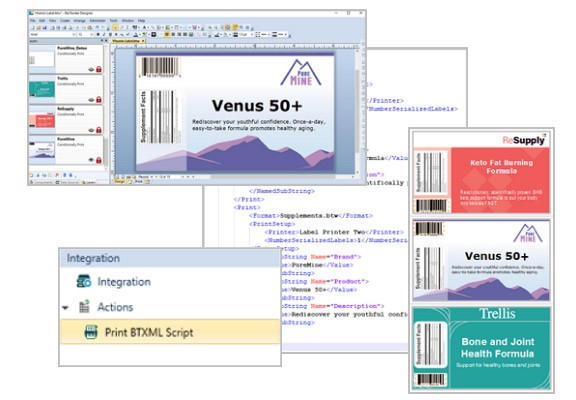The height and width of the screenshot is (400, 576).
Task: Toggle visibility eye of ReSupply layer
Action: pos(91,130)
